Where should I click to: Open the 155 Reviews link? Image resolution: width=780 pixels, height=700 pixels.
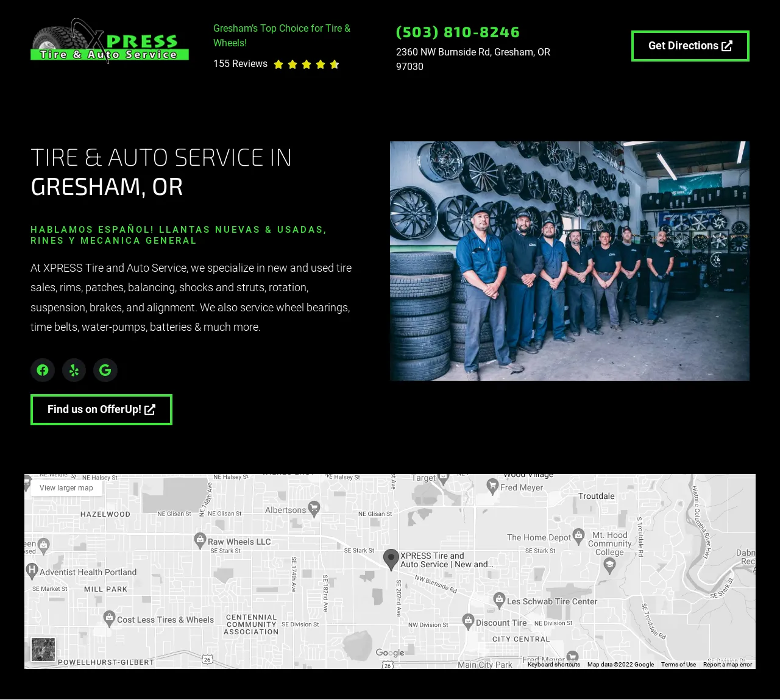pyautogui.click(x=240, y=64)
